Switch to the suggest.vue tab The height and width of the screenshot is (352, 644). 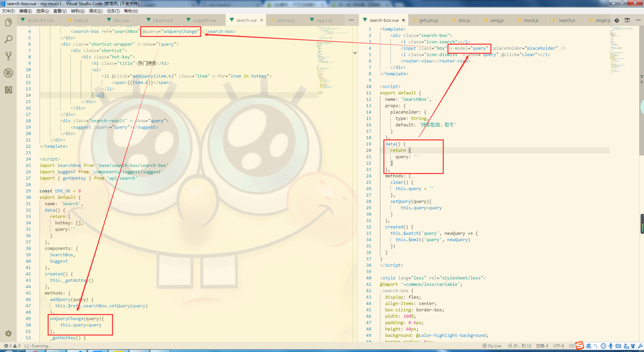(x=204, y=20)
